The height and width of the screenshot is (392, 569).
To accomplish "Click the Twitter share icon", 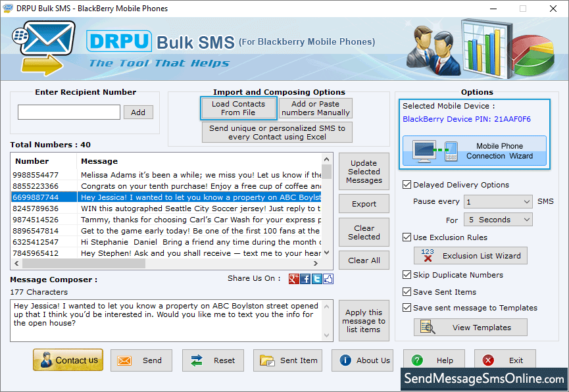I will [x=317, y=279].
